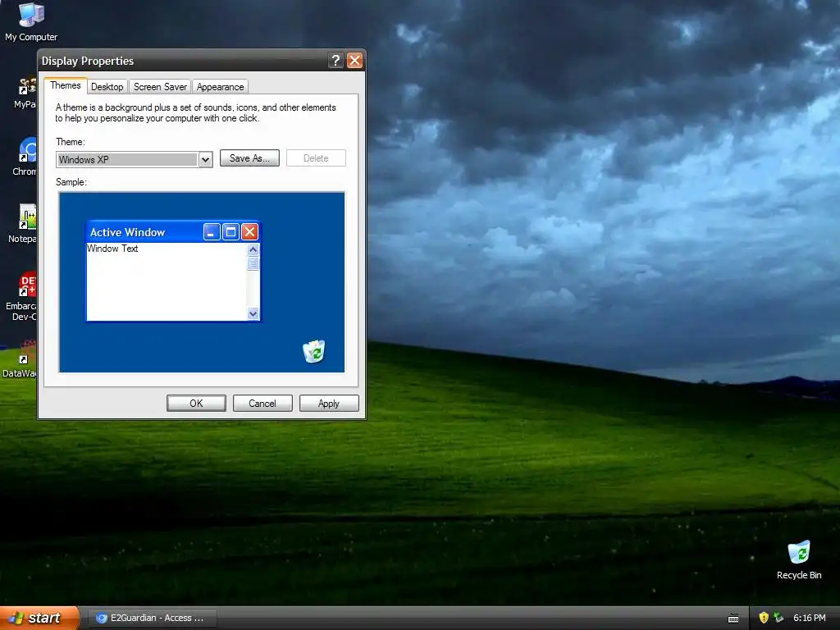This screenshot has height=630, width=840.
Task: Close the Display Properties dialog
Action: 354,61
